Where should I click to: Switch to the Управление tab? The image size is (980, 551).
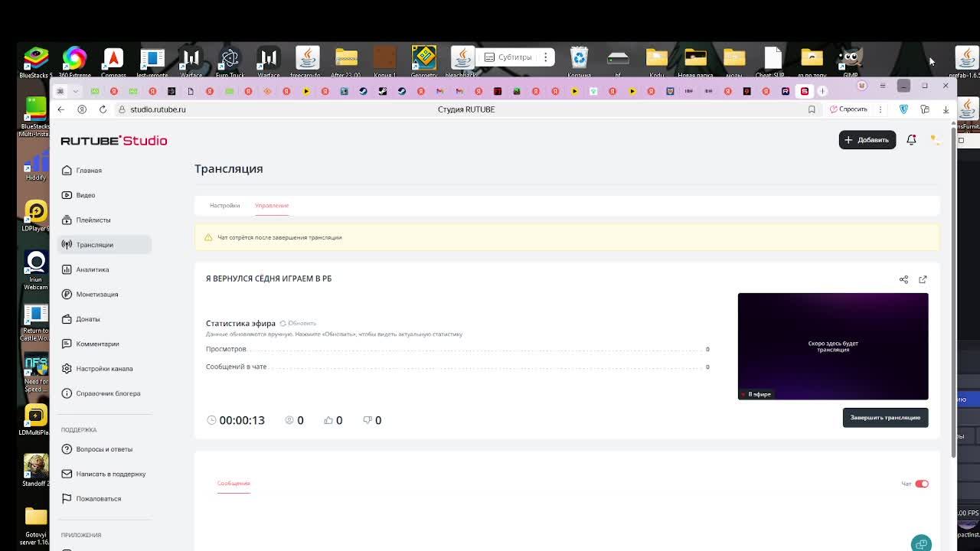point(272,205)
